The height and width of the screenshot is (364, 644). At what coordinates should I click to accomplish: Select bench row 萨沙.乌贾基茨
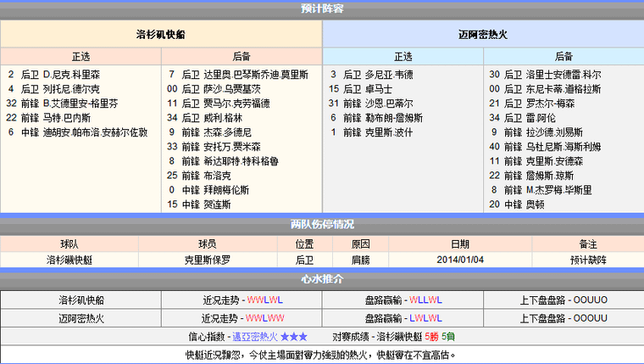(214, 89)
